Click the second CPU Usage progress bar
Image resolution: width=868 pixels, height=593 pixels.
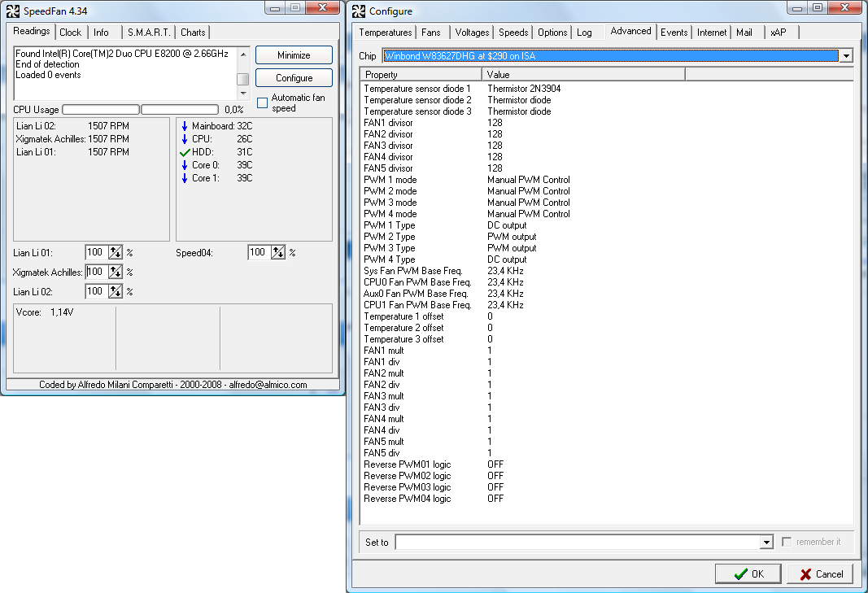tap(180, 110)
